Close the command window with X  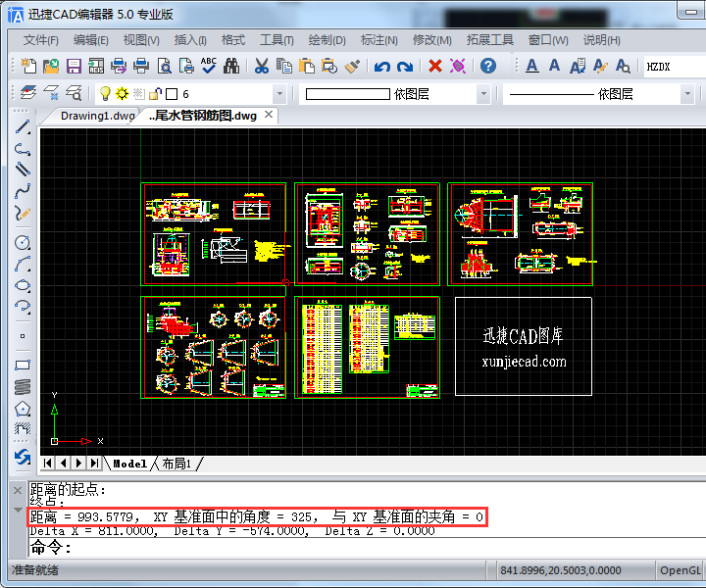(x=18, y=490)
